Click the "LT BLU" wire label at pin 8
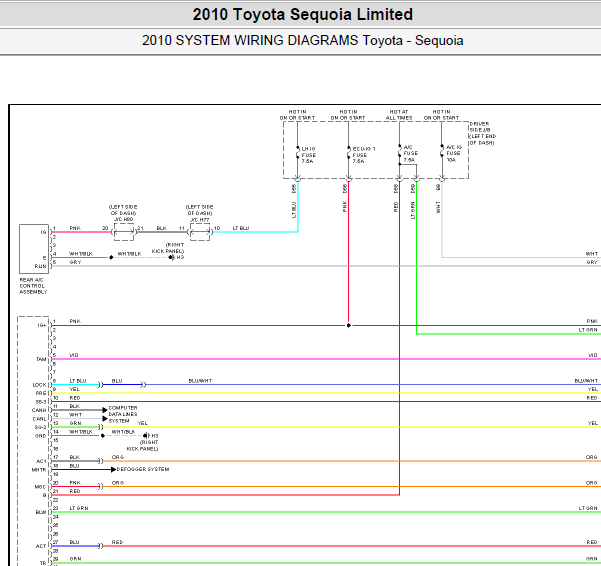Screen dimensions: 601x566 (x=78, y=381)
